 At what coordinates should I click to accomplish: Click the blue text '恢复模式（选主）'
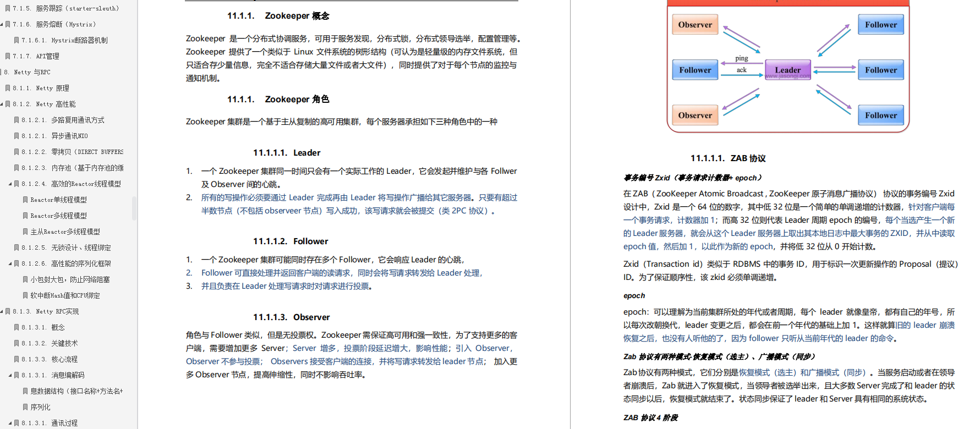point(768,373)
